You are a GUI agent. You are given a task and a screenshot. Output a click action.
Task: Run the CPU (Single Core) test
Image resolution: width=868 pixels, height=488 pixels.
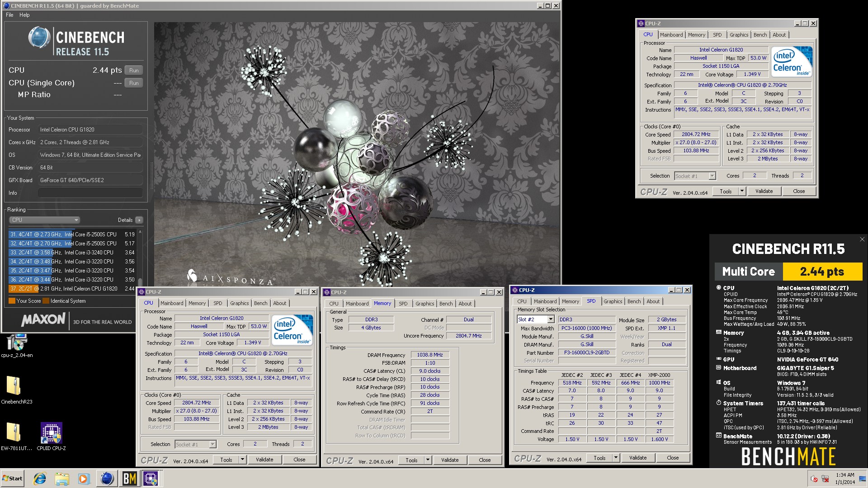pyautogui.click(x=134, y=83)
